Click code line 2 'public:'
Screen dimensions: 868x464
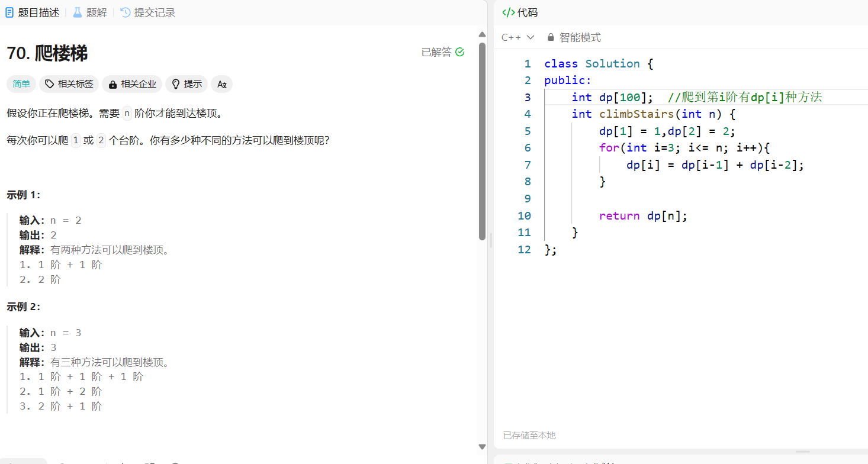pos(568,80)
